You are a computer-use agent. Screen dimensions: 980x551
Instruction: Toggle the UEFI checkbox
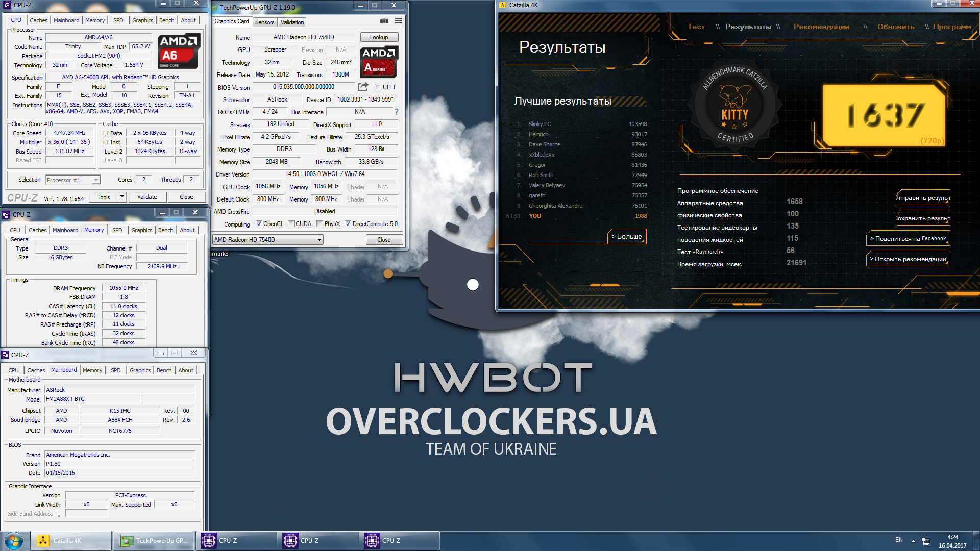coord(378,87)
